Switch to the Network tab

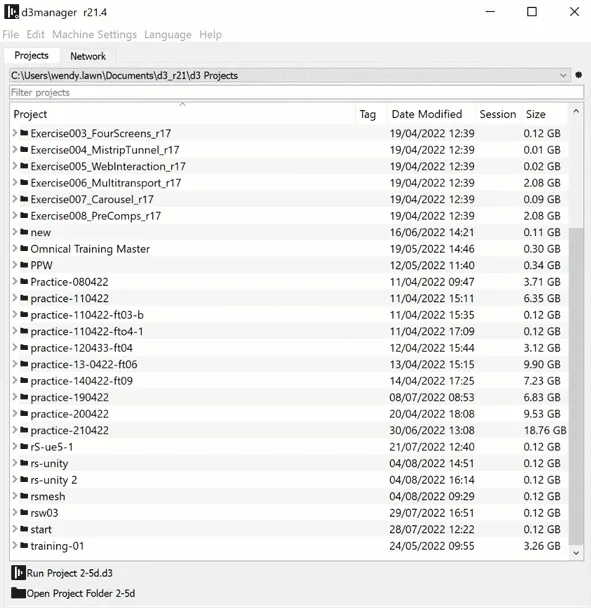(x=88, y=56)
